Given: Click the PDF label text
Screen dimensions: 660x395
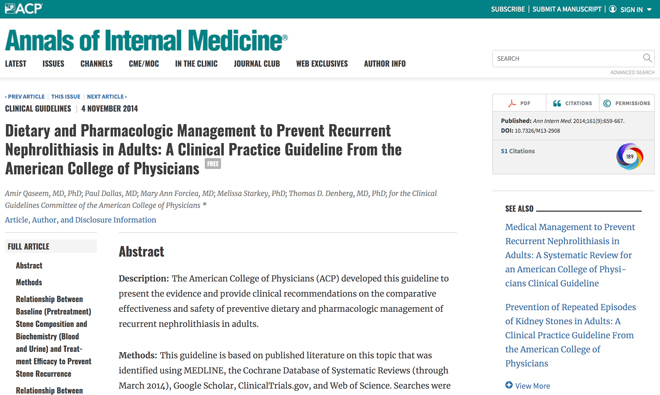Looking at the screenshot, I should [525, 103].
